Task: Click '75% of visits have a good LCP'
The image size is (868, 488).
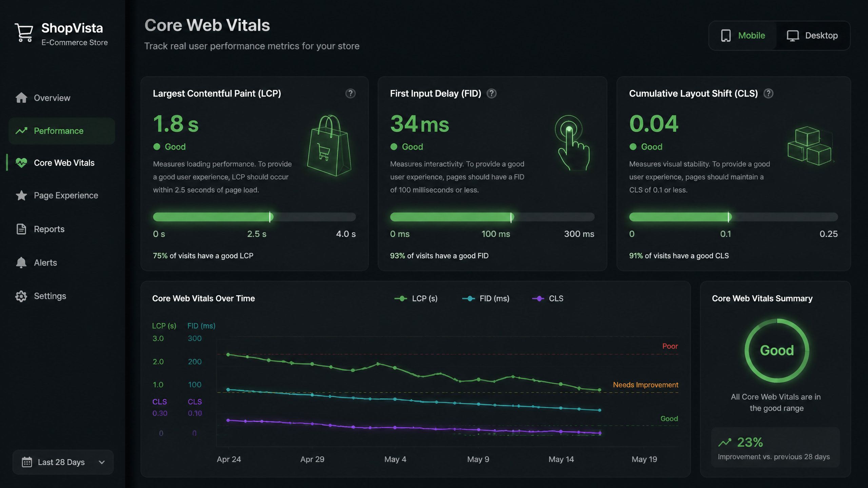Action: [x=203, y=256]
